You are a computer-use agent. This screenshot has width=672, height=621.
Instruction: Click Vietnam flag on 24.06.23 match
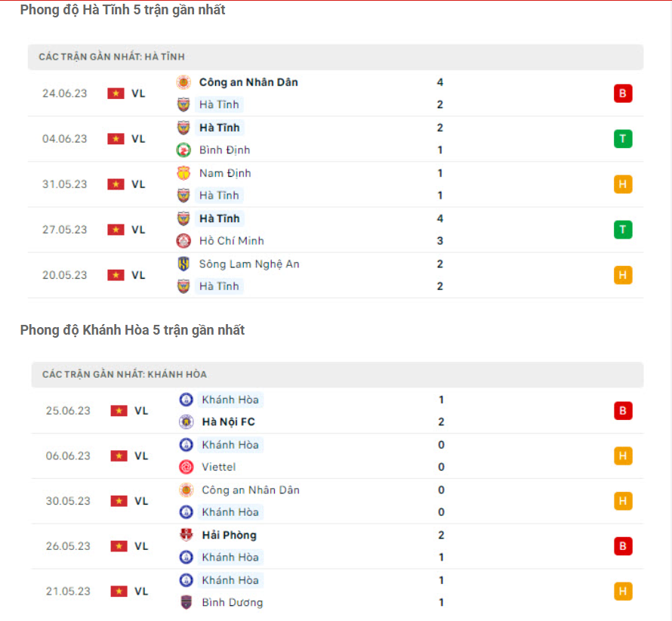[116, 94]
